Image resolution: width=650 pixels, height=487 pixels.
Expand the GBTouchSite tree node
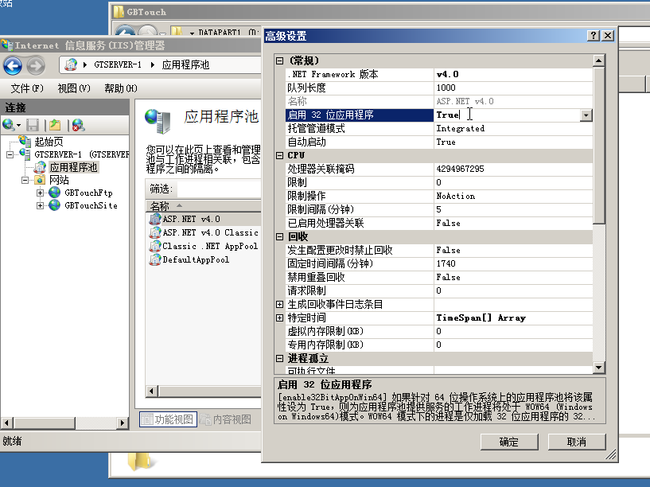[x=40, y=206]
